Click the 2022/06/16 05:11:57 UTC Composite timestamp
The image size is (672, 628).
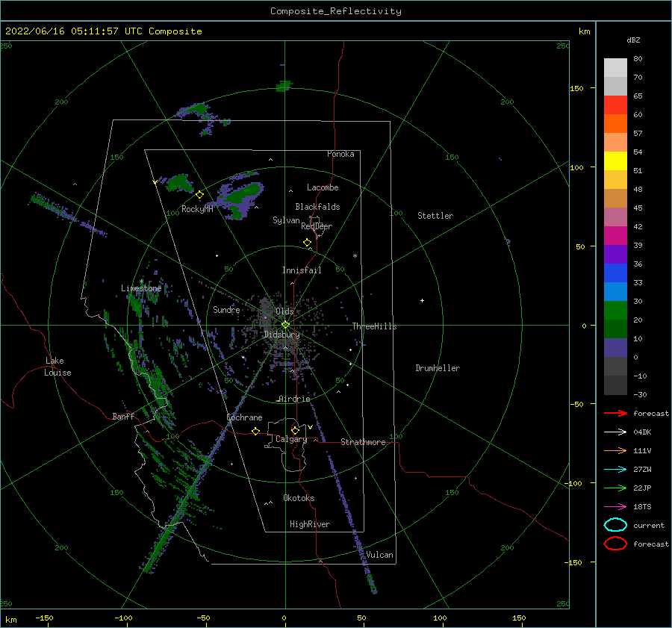coord(104,31)
